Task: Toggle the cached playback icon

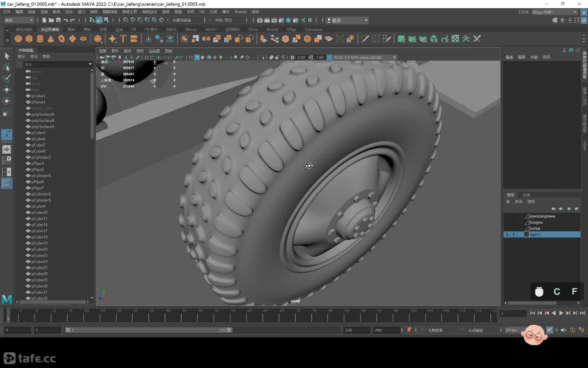Action: [x=550, y=330]
